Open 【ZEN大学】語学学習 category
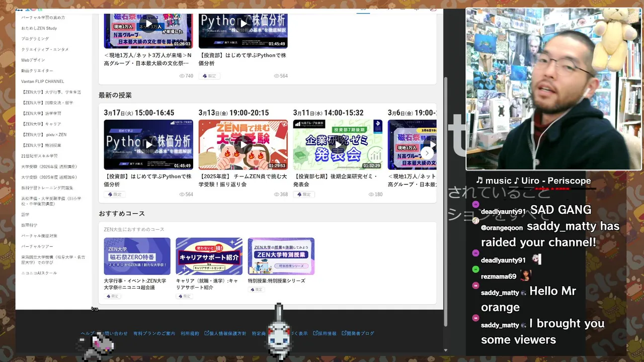 tap(41, 114)
